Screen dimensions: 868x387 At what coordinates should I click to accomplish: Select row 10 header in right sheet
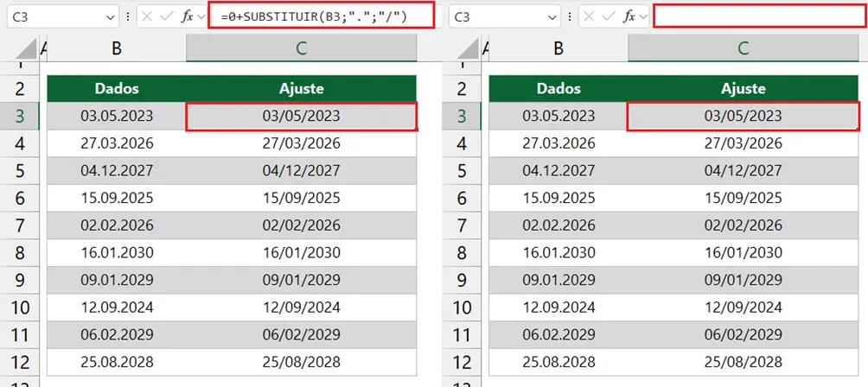462,308
